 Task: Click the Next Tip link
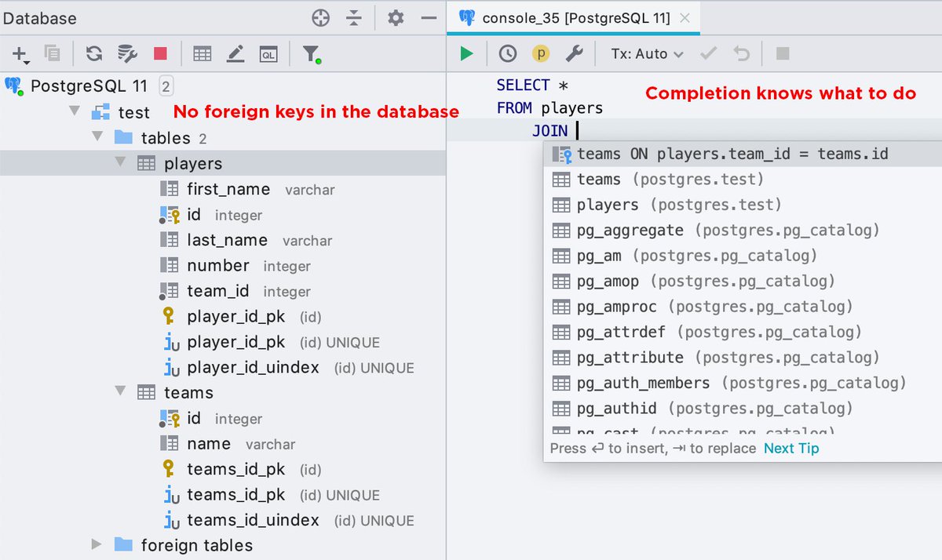[791, 449]
